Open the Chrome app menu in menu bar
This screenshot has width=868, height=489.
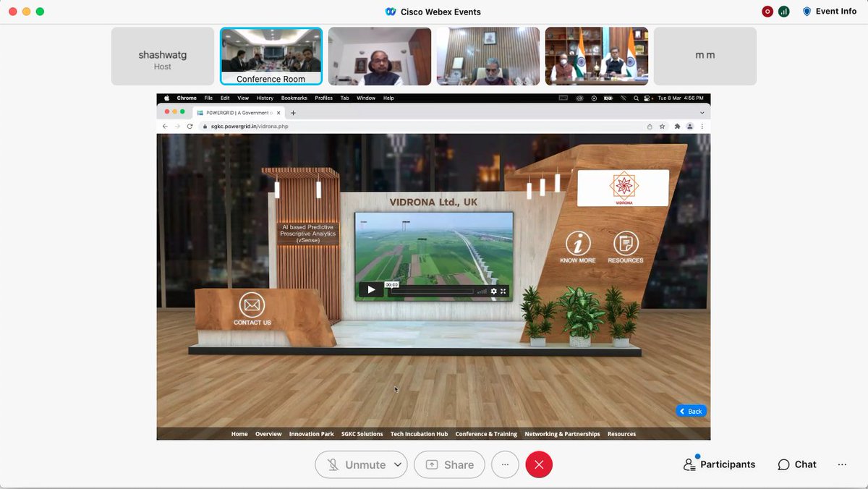coord(187,98)
